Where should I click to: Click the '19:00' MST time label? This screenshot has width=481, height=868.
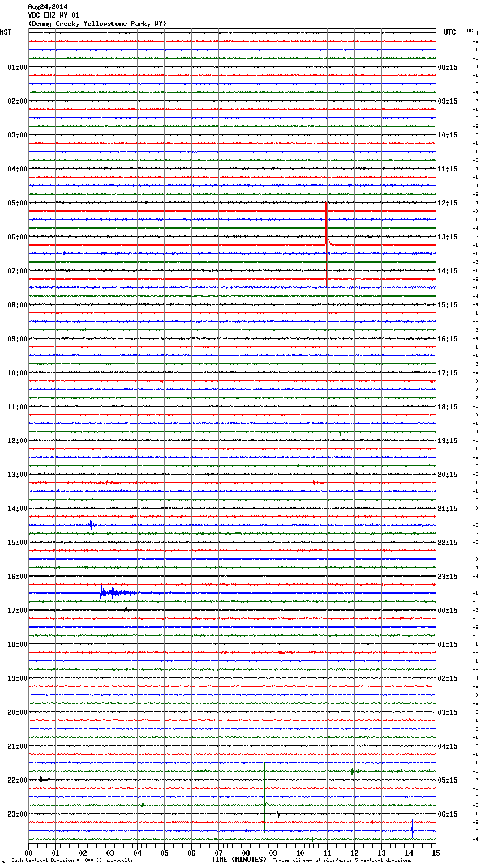point(17,678)
